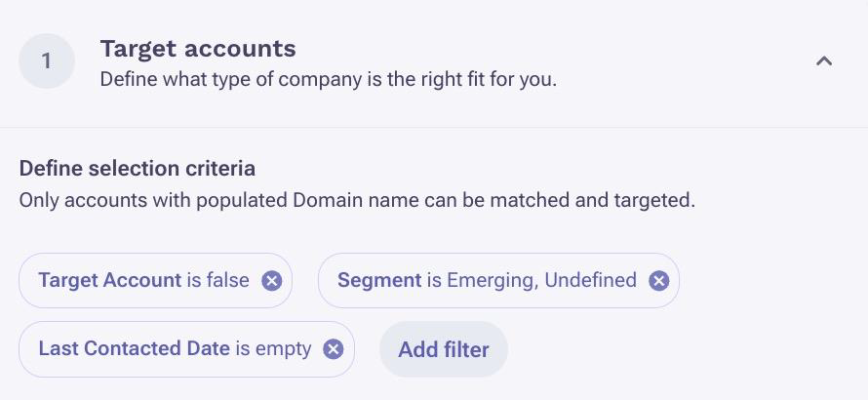Click the 'Last Contacted Date' field name
The image size is (868, 400).
[134, 348]
